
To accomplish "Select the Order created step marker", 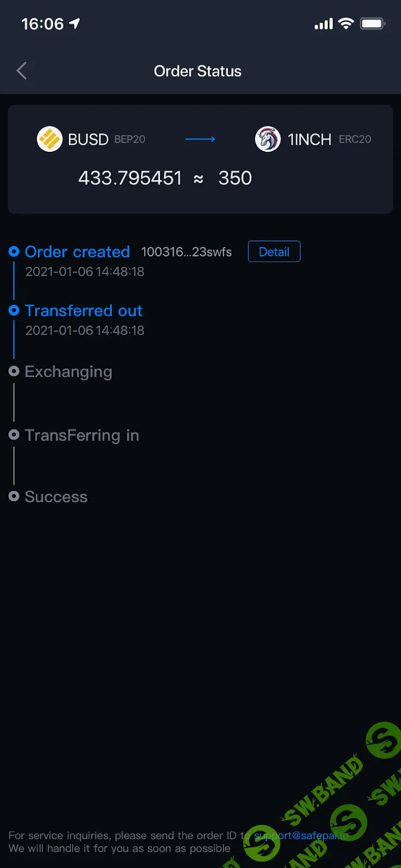I will pos(14,251).
